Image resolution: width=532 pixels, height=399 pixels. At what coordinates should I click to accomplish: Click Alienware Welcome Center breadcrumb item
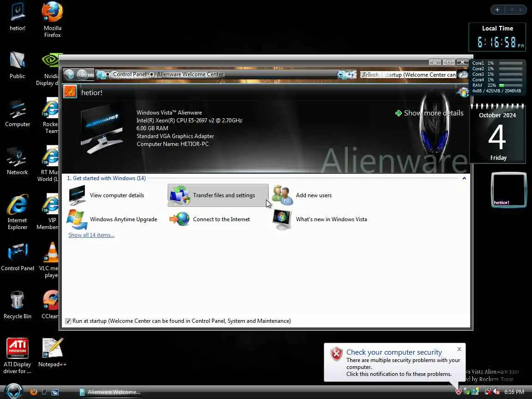point(190,74)
